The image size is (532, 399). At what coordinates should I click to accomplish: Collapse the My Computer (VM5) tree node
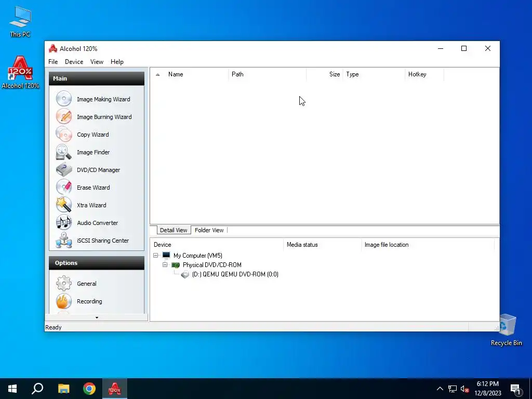point(156,256)
